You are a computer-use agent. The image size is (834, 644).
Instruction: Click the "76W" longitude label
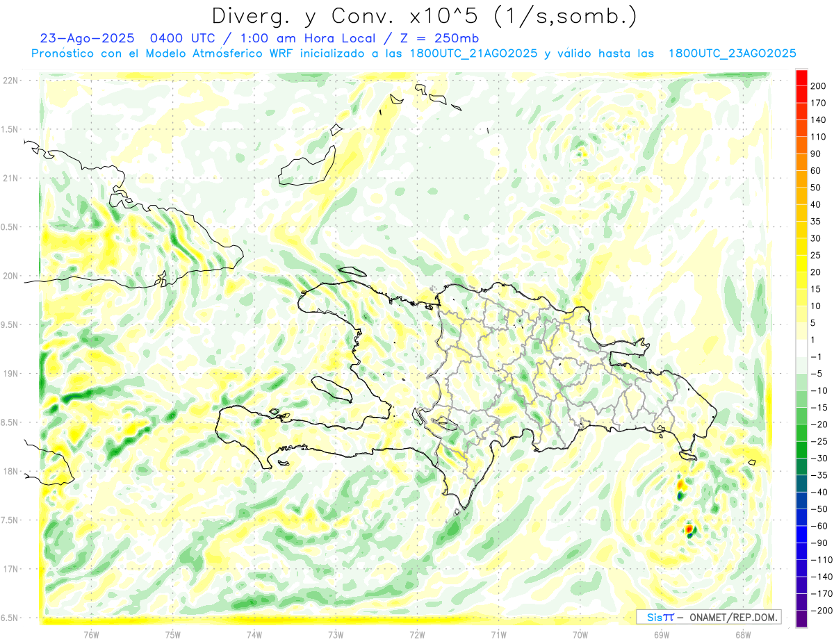[x=91, y=634]
